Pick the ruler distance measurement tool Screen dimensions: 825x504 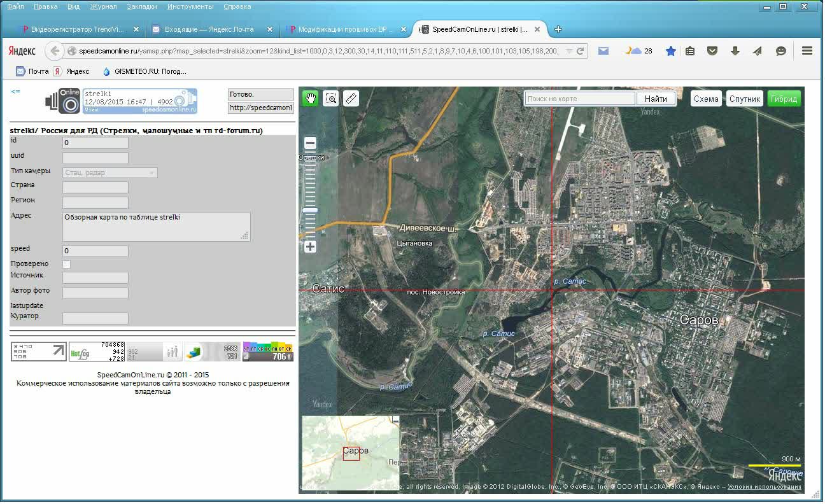[351, 98]
